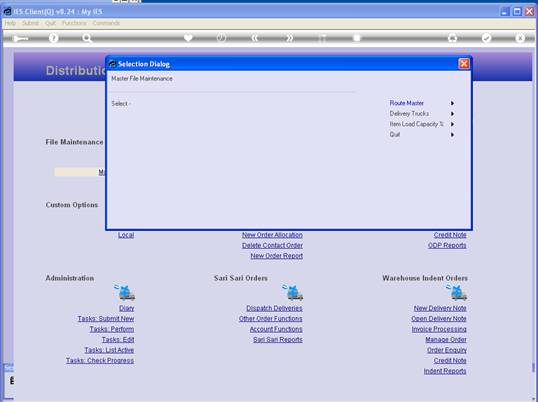
Task: Open the Dispatch Deliveries link
Action: [274, 308]
